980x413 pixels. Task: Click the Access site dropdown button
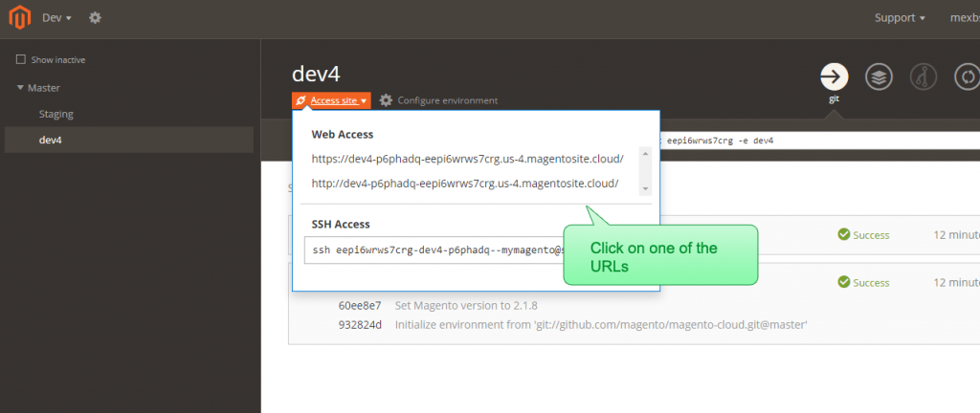(331, 100)
